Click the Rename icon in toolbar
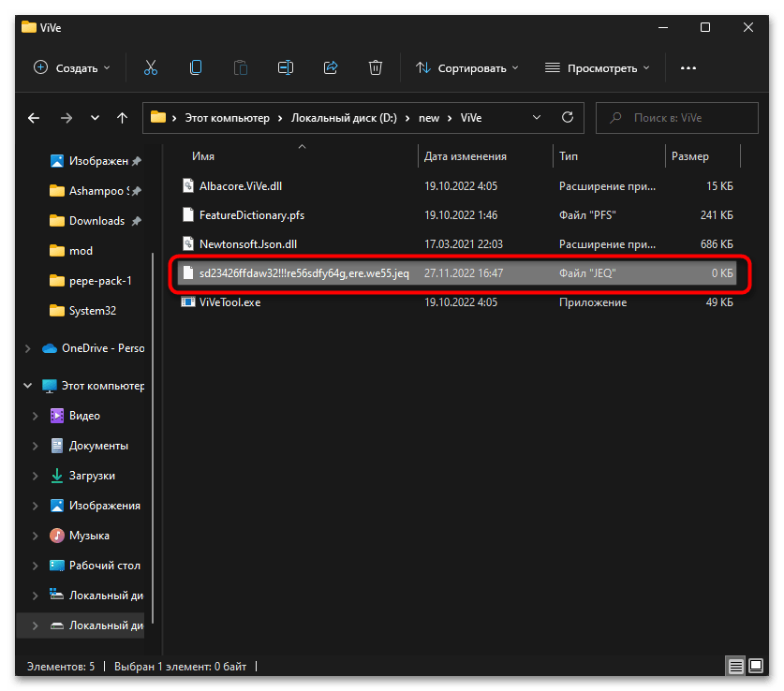Image resolution: width=784 pixels, height=691 pixels. tap(286, 67)
